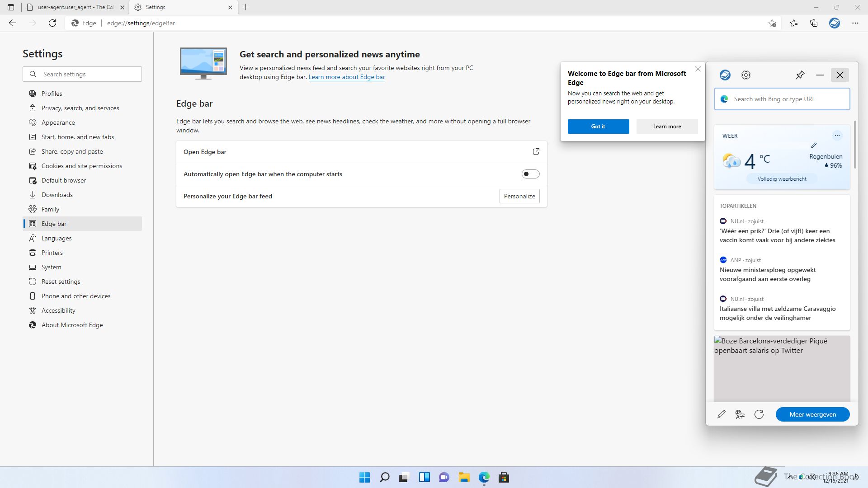Image resolution: width=868 pixels, height=488 pixels.
Task: Open Languages settings
Action: (82, 238)
